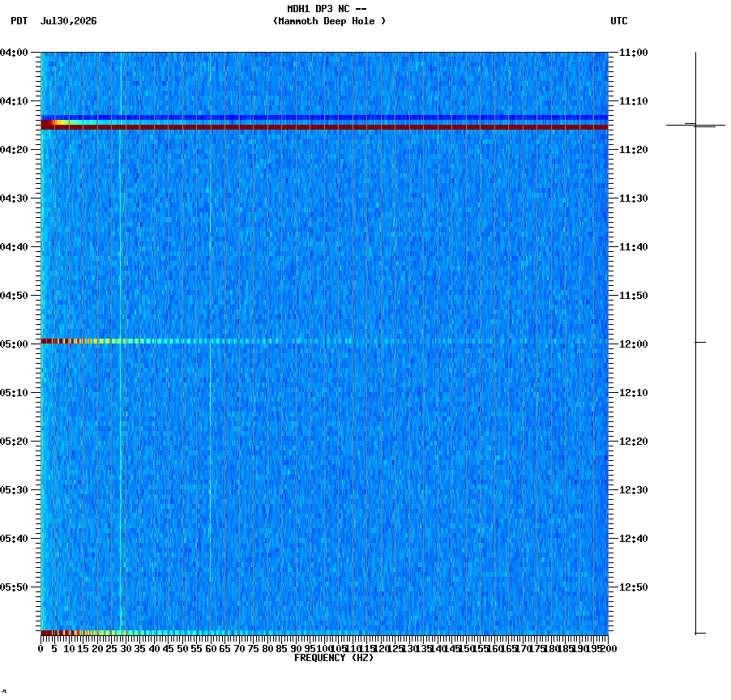Click the '(Mammoth Deep Hole )' subtitle

tap(329, 21)
